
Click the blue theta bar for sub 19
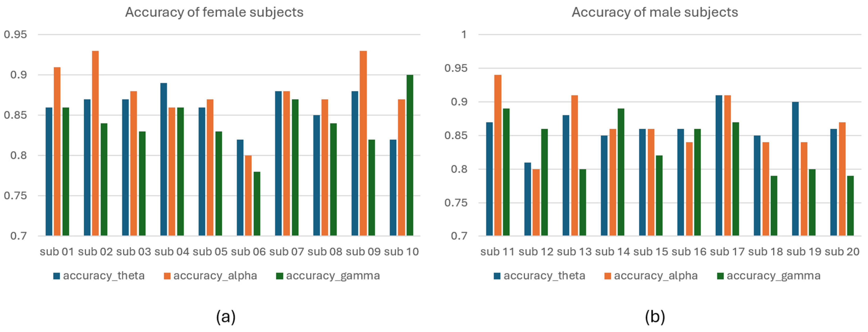pos(795,169)
